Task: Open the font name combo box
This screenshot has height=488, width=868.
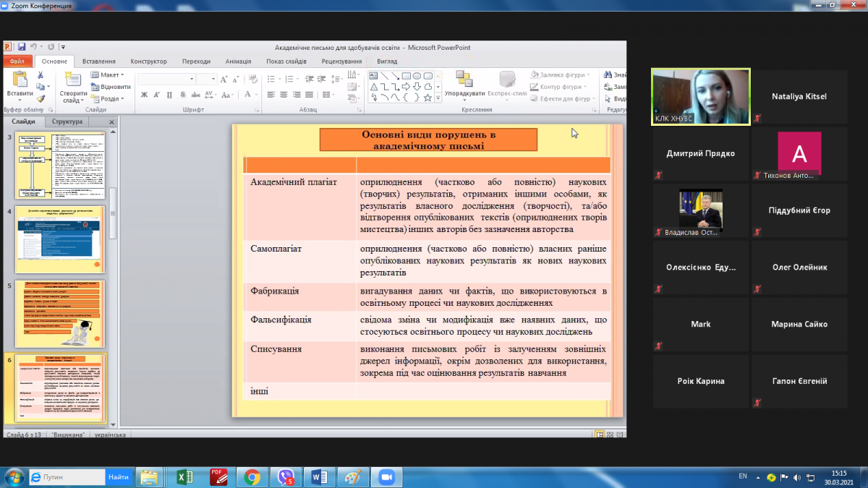Action: coord(166,78)
